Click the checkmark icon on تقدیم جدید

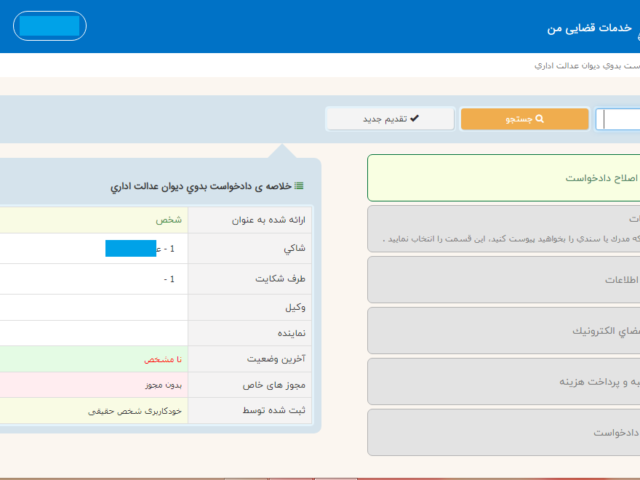click(x=414, y=119)
